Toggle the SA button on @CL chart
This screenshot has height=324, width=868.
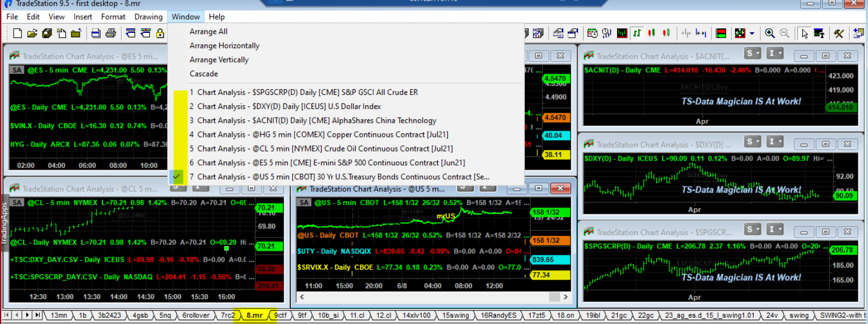[x=17, y=202]
